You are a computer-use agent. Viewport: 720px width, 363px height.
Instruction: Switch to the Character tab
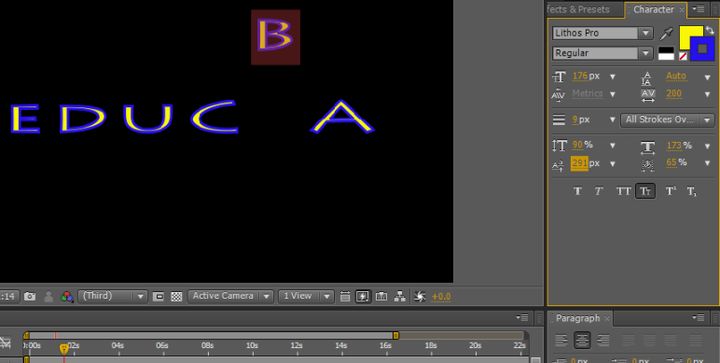[x=653, y=9]
